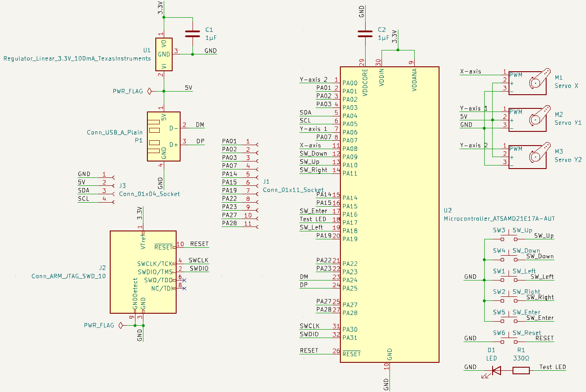Click the SWCLK label at J2 pin 4
Image resolution: width=586 pixels, height=392 pixels.
point(198,260)
